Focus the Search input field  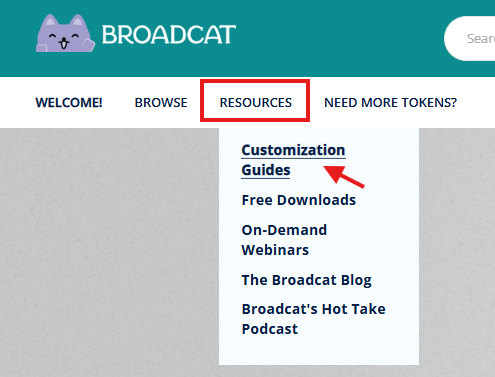pyautogui.click(x=470, y=38)
